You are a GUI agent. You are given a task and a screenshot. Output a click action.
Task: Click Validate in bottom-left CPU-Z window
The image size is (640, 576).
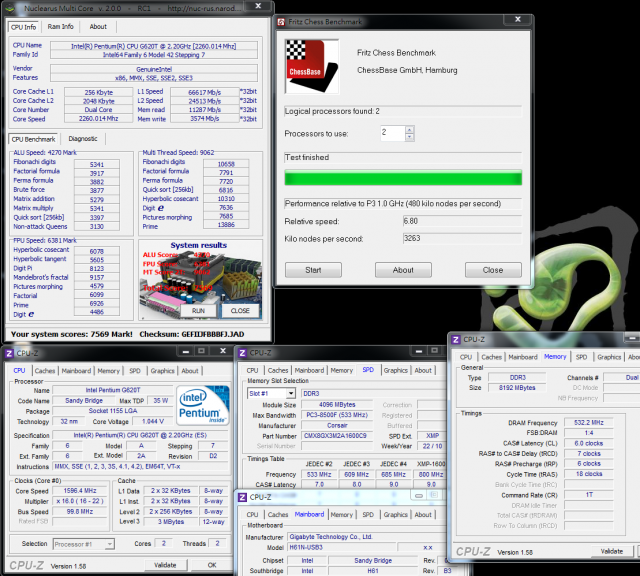pyautogui.click(x=165, y=565)
